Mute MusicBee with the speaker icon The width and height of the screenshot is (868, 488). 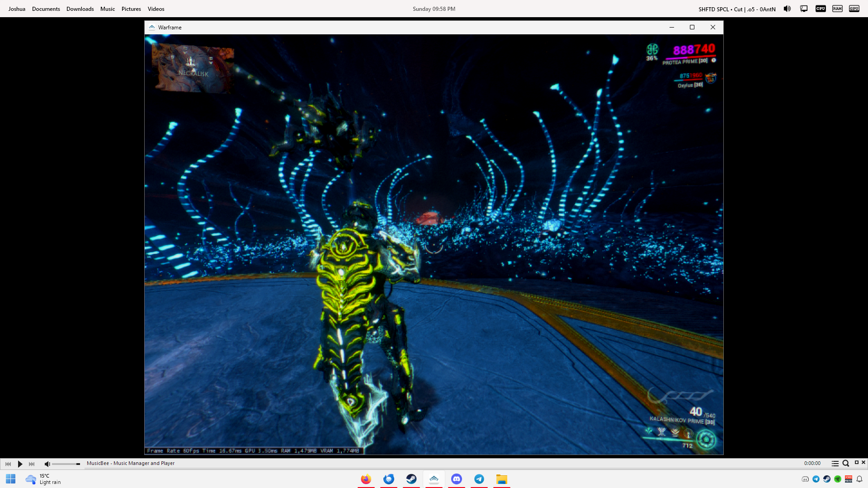tap(47, 464)
